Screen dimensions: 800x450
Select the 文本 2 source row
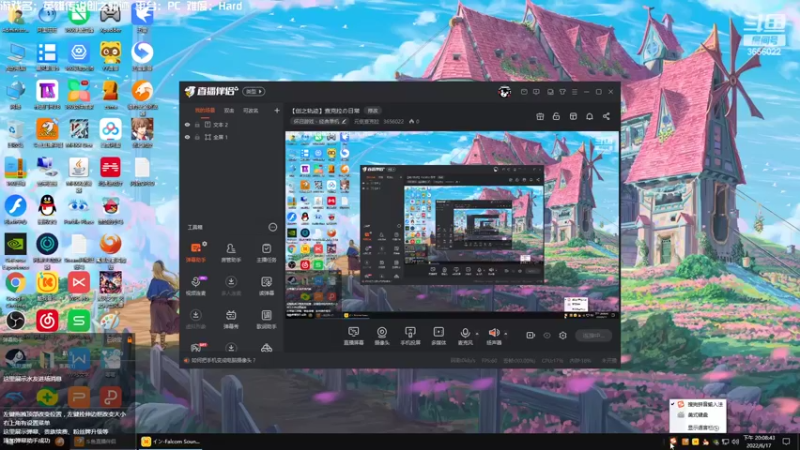pyautogui.click(x=231, y=124)
